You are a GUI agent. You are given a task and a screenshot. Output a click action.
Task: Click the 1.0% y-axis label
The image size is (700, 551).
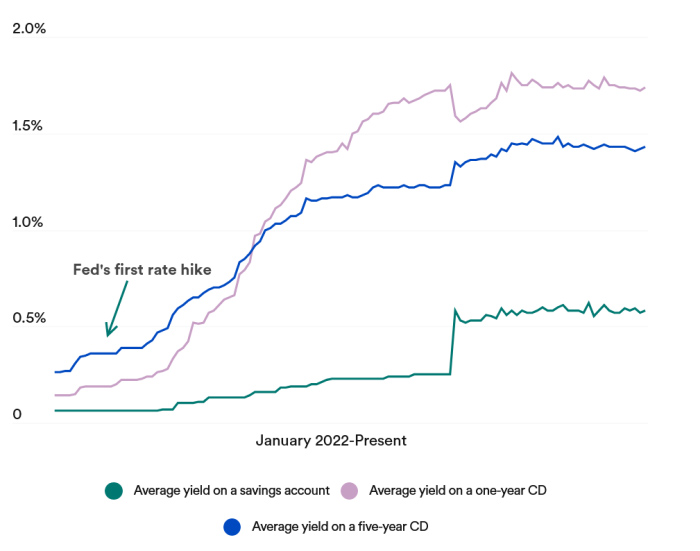(x=29, y=222)
